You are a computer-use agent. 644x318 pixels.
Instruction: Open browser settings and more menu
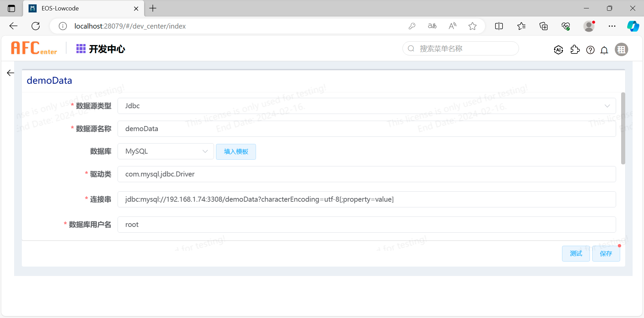612,26
